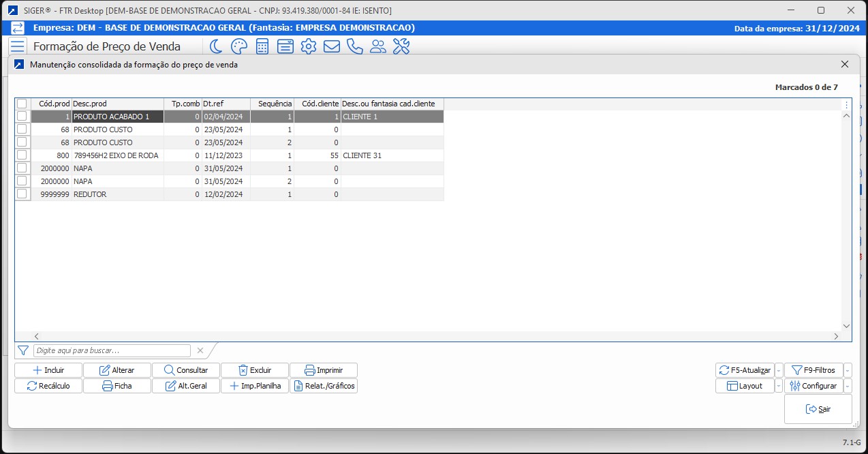Check the REDUTOR row checkbox
Viewport: 868px width, 454px height.
click(22, 194)
